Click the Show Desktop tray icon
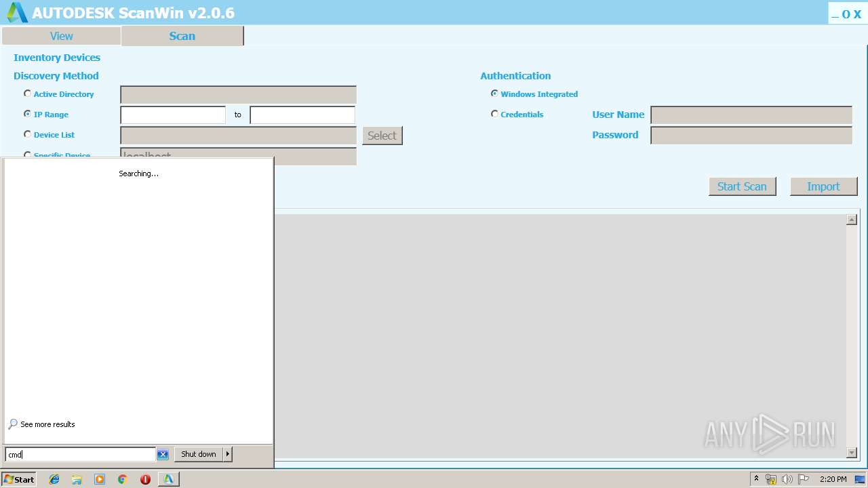The height and width of the screenshot is (488, 868). point(860,479)
